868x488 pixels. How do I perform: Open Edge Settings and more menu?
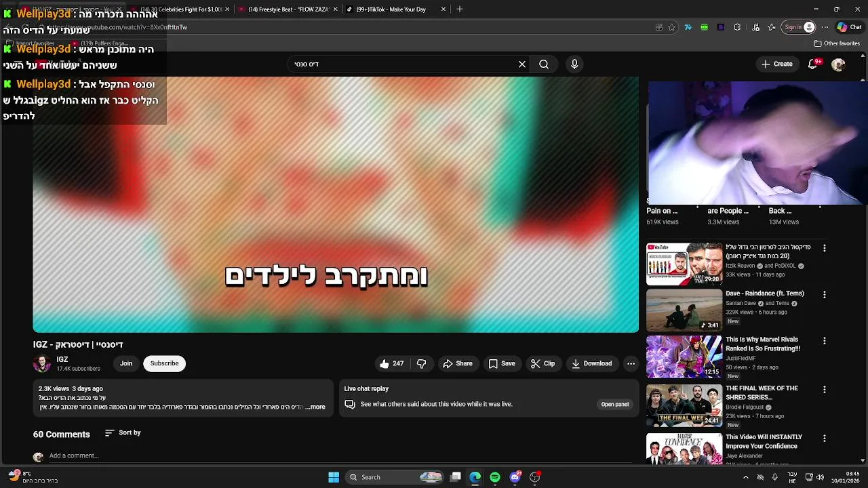[825, 27]
